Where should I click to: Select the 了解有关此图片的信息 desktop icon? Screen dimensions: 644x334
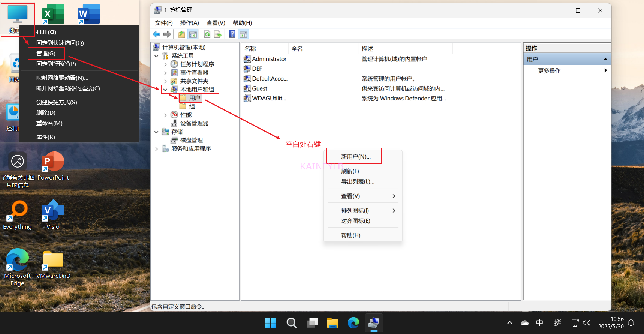pos(17,169)
